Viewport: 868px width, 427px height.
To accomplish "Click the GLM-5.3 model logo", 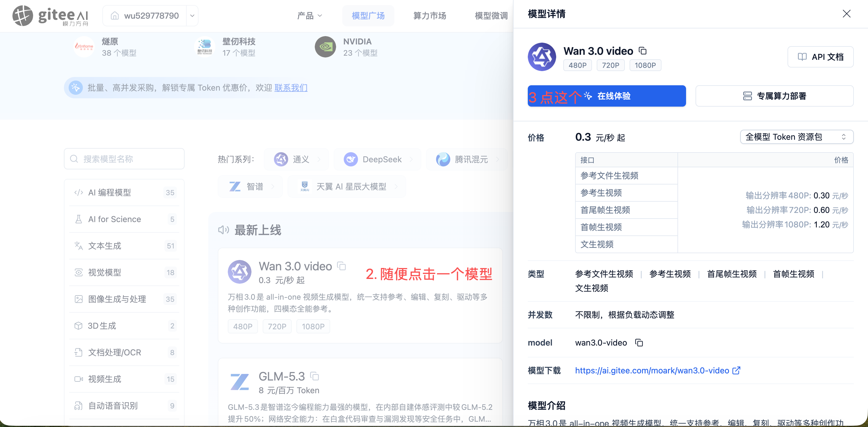I will [x=240, y=381].
